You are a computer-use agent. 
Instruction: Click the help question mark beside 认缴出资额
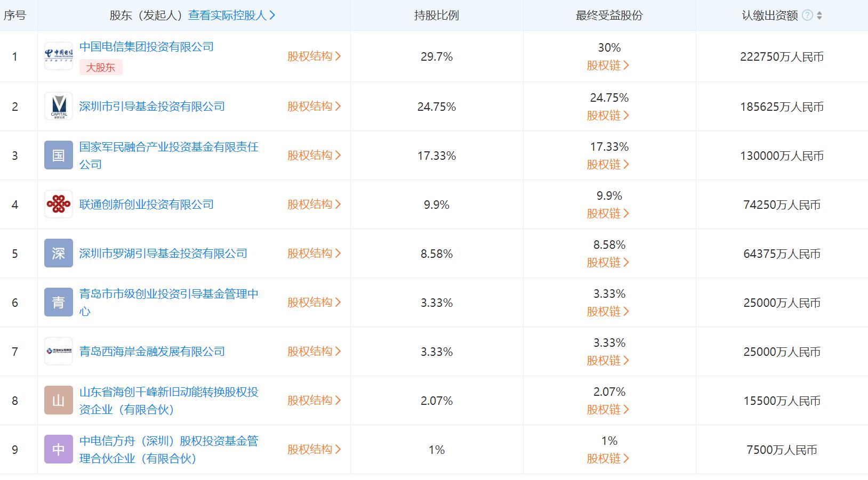[x=807, y=15]
